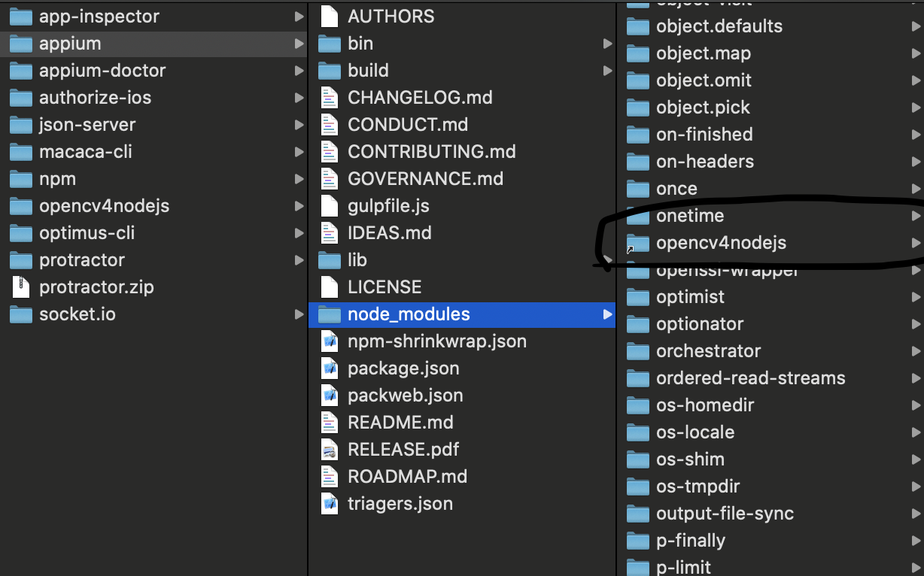The height and width of the screenshot is (576, 924).
Task: Select the node_modules folder icon
Action: point(330,314)
